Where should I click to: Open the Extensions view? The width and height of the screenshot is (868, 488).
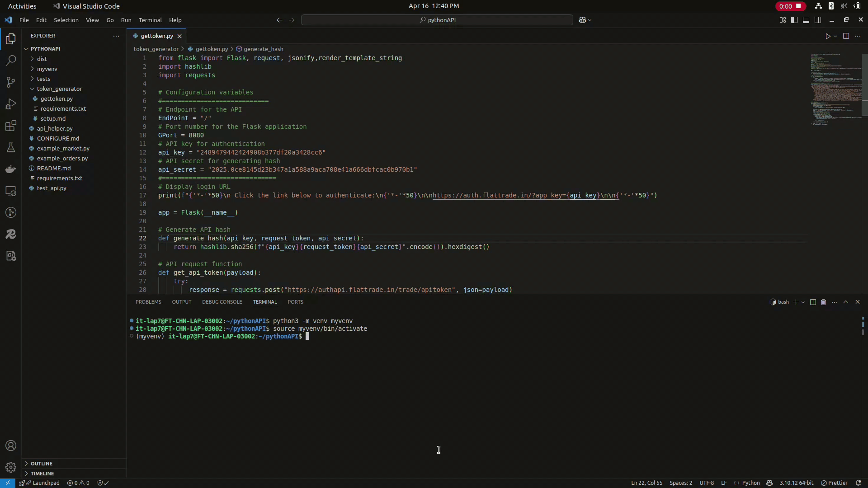coord(11,126)
